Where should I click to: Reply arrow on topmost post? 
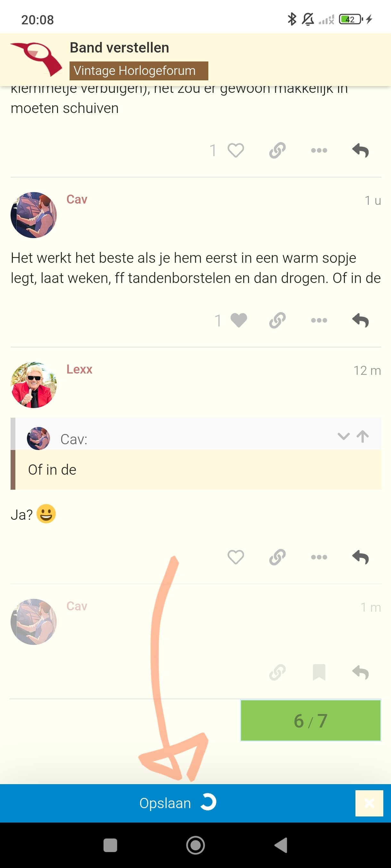click(x=360, y=150)
